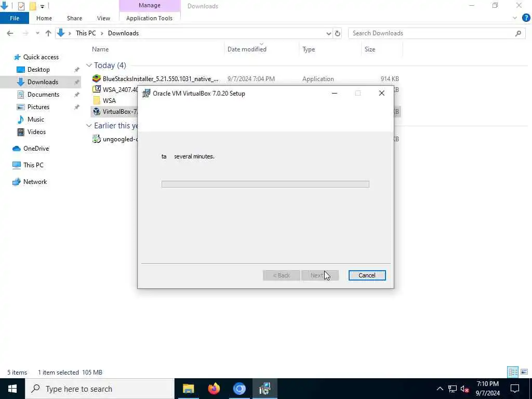Click the setup progress bar
532x399 pixels.
(265, 184)
